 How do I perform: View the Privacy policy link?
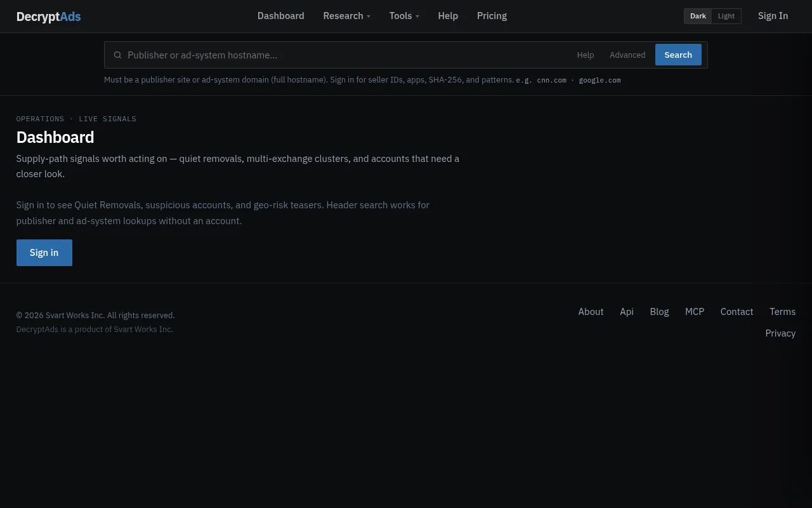point(780,333)
